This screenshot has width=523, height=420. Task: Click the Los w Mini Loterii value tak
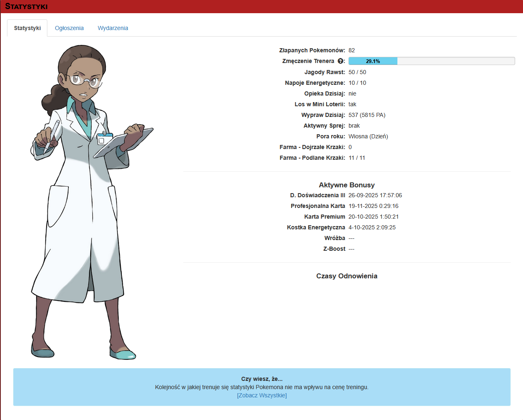(352, 104)
